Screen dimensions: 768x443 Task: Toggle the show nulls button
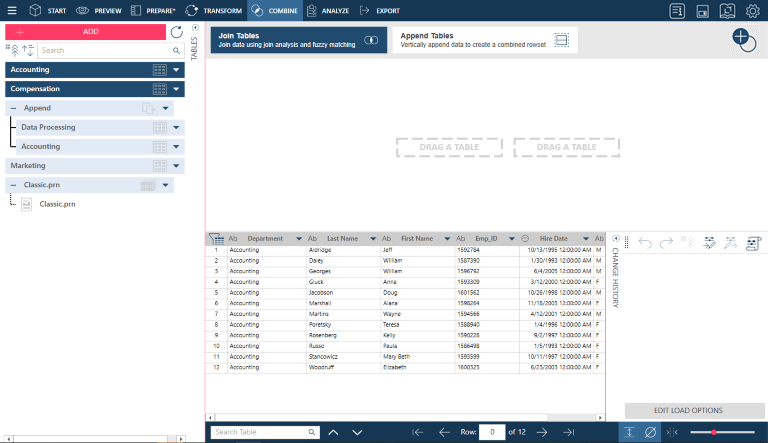650,432
